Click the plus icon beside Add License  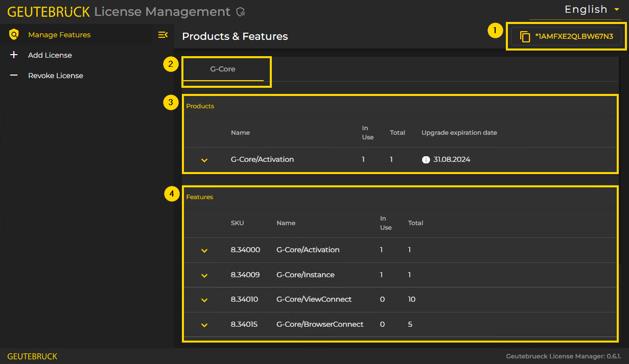(x=14, y=55)
